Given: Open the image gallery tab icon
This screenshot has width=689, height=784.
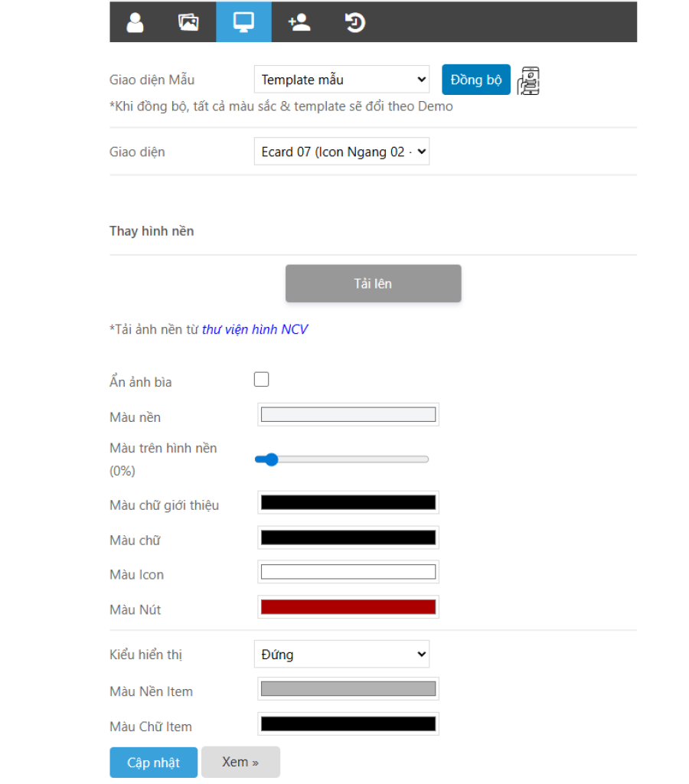Looking at the screenshot, I should tap(188, 22).
